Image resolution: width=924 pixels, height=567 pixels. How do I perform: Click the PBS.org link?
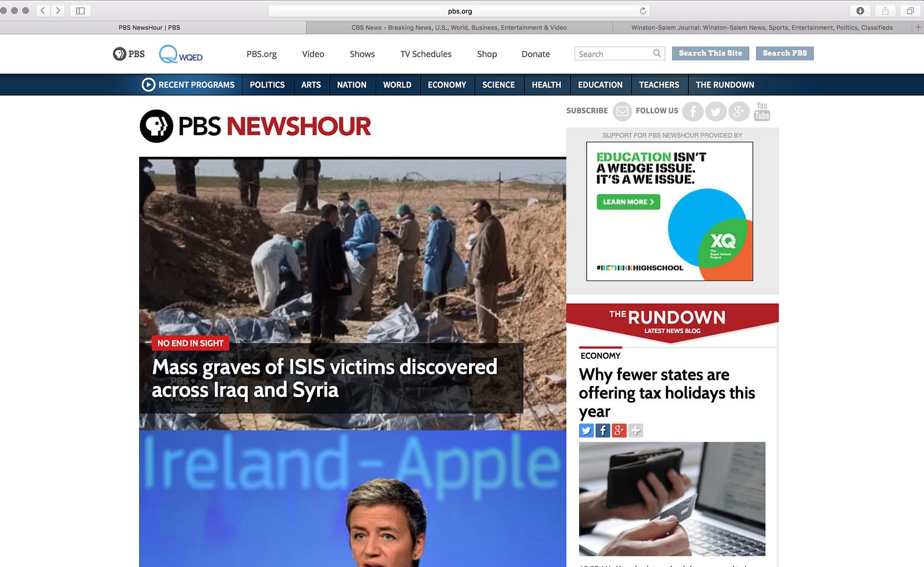point(262,54)
